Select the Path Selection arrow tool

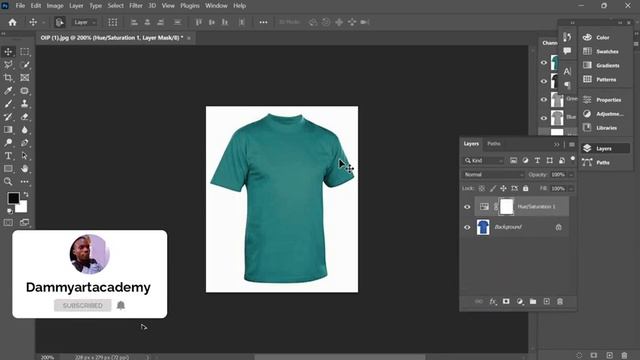24,156
